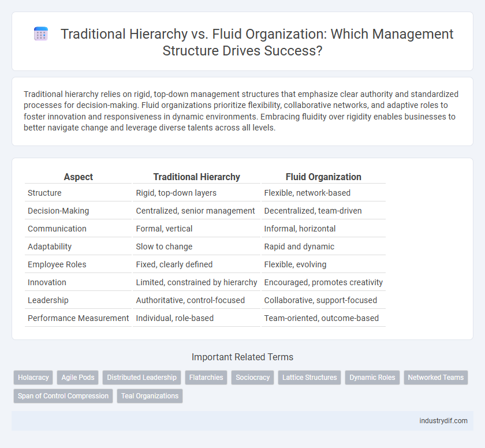Image resolution: width=485 pixels, height=448 pixels.
Task: Click the 'Team-oriented, outcome-based' cell
Action: (323, 318)
